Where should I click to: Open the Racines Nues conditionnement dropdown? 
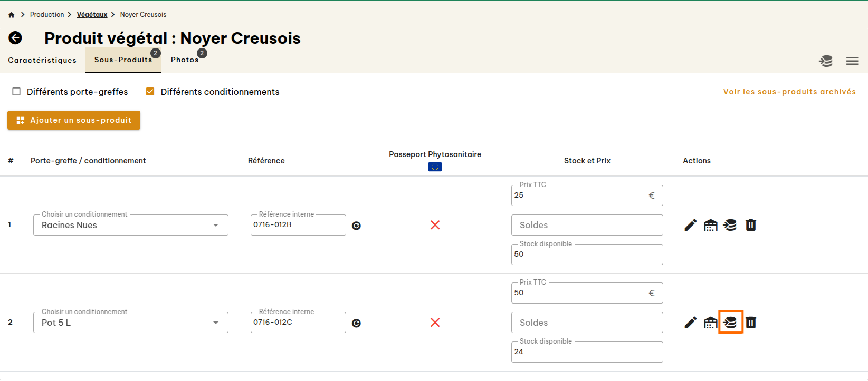[131, 225]
